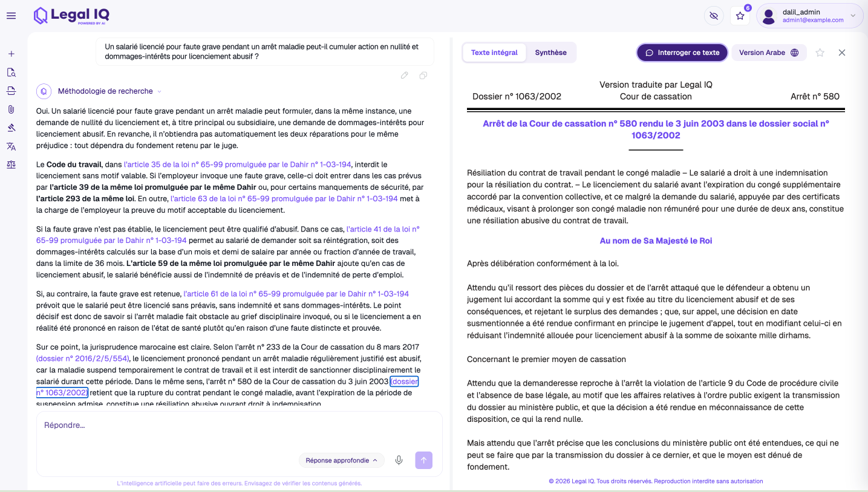This screenshot has width=868, height=492.
Task: Open link article 35 de la loi n° 65-99
Action: [x=238, y=164]
